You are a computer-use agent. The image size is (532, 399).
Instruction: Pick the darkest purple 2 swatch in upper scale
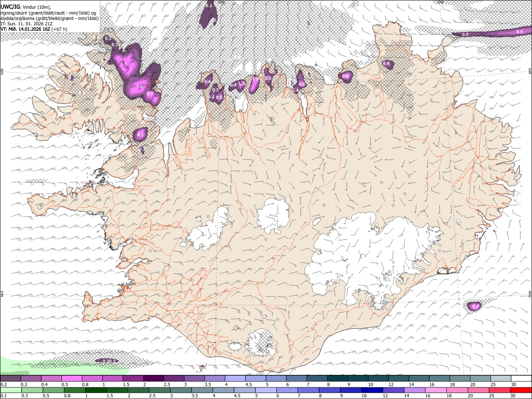pos(153,379)
